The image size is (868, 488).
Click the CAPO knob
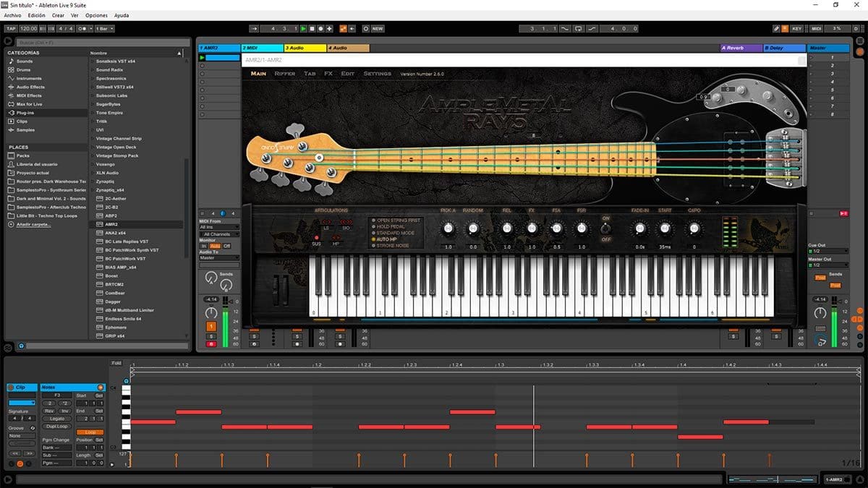tap(694, 228)
